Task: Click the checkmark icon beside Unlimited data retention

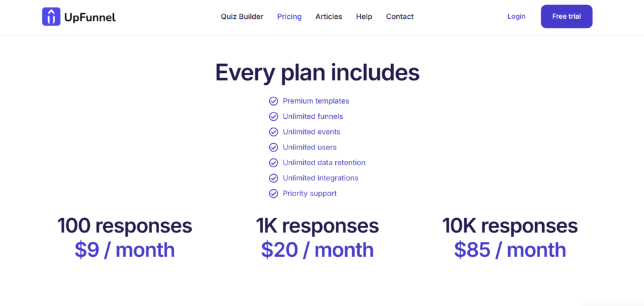Action: [274, 163]
